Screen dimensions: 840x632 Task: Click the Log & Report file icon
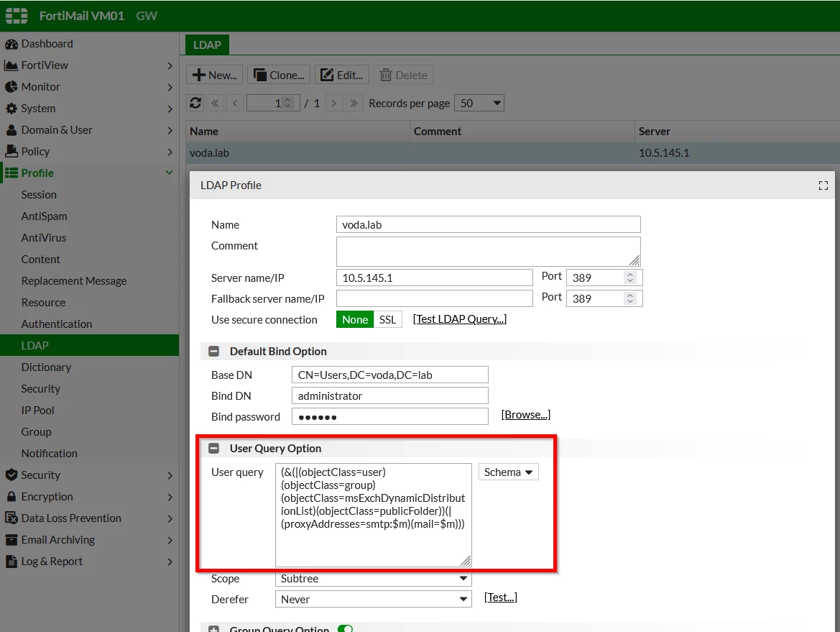click(11, 562)
